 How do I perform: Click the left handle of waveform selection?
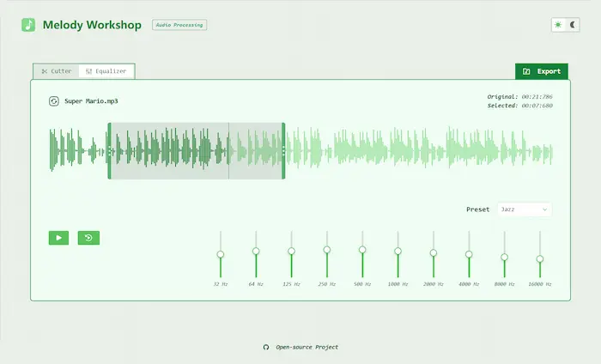click(x=109, y=151)
